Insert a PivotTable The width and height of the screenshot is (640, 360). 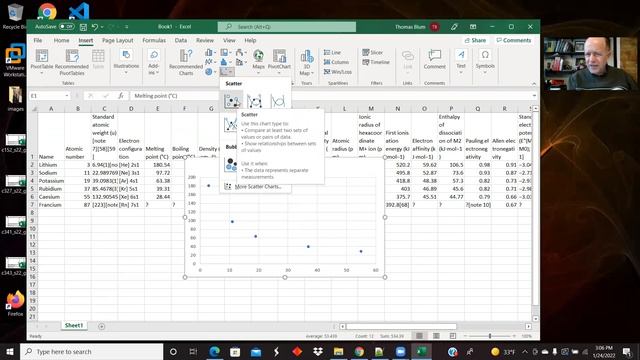(x=42, y=61)
